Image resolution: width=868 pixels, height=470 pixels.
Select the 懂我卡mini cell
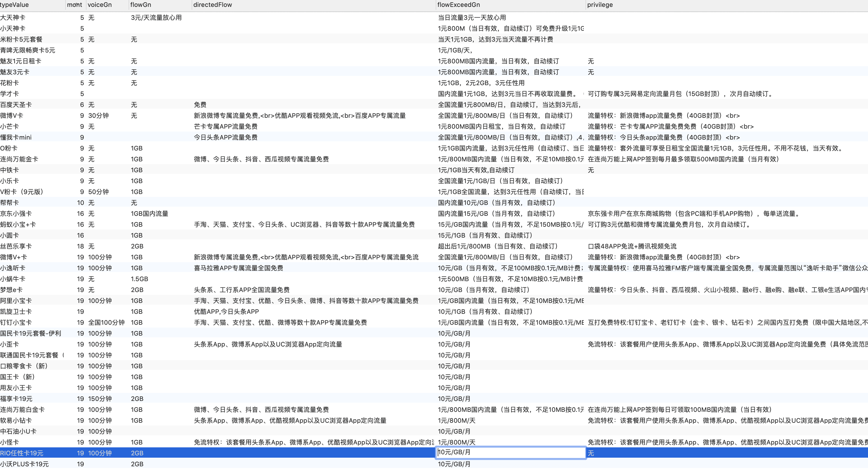click(16, 137)
